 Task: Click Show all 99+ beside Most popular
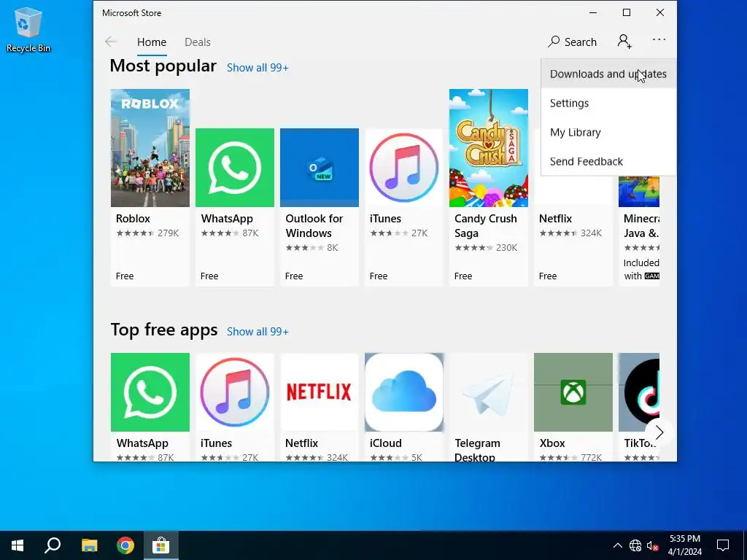coord(258,68)
